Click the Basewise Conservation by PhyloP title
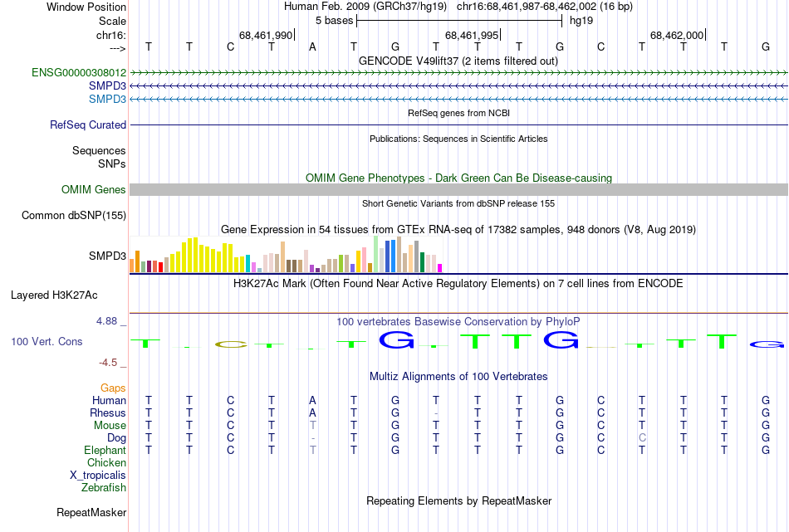Screen dimensions: 789x532 [458, 321]
